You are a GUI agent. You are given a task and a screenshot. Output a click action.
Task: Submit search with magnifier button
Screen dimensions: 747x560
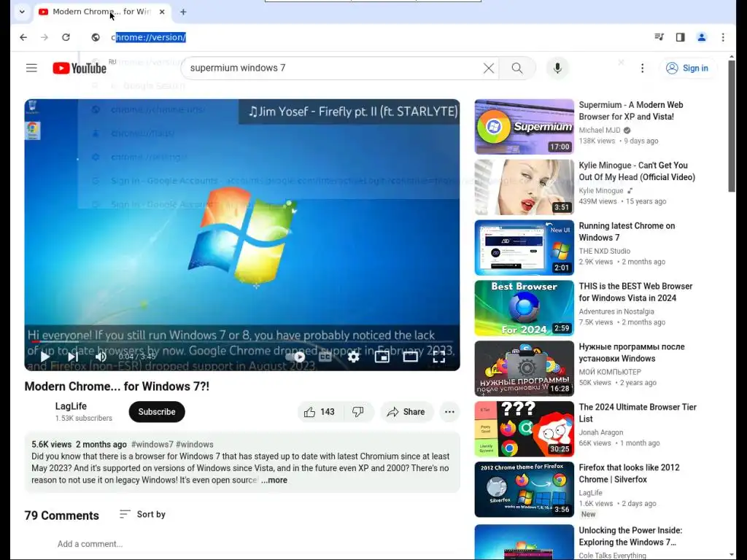517,68
